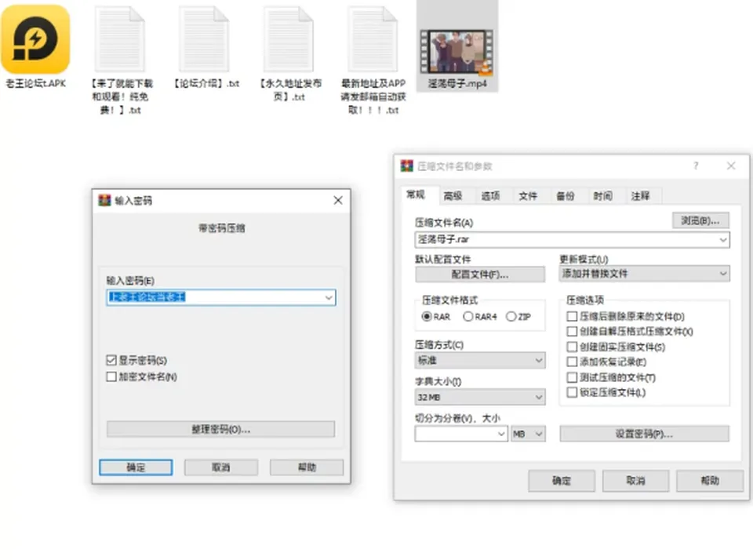Close the 输入密码 dialog
Screen dimensions: 753x560
[x=338, y=200]
